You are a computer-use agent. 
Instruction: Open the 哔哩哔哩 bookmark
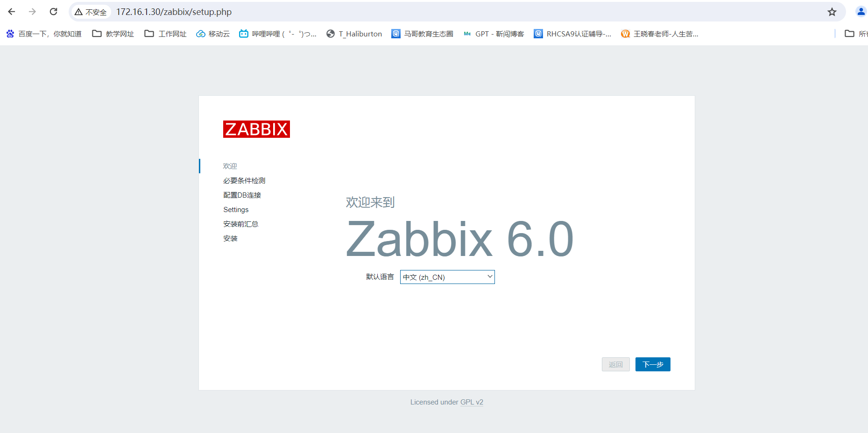[278, 34]
